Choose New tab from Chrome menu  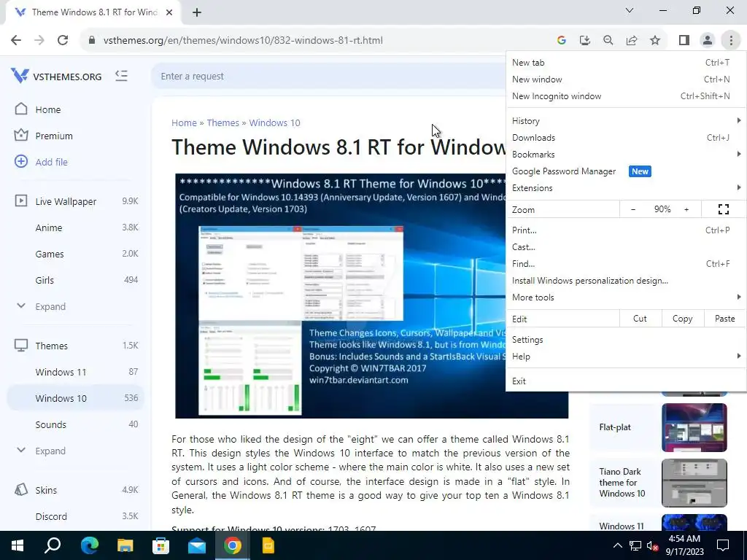pos(625,63)
